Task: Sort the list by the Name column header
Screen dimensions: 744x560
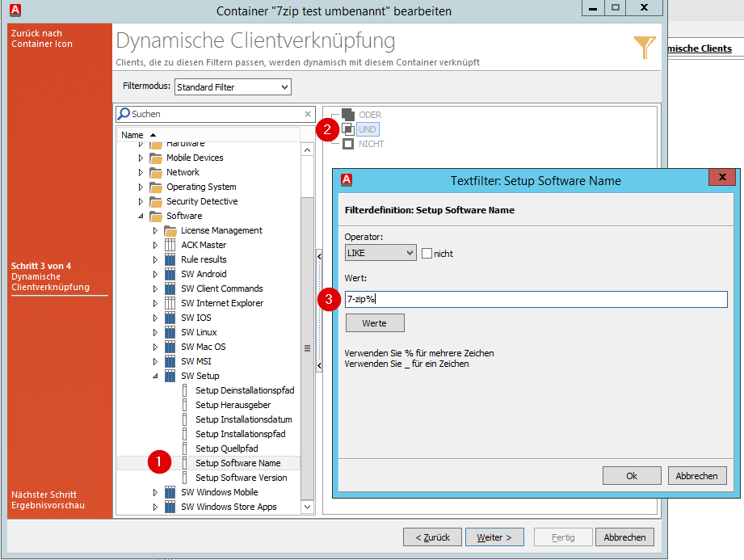Action: [x=208, y=135]
